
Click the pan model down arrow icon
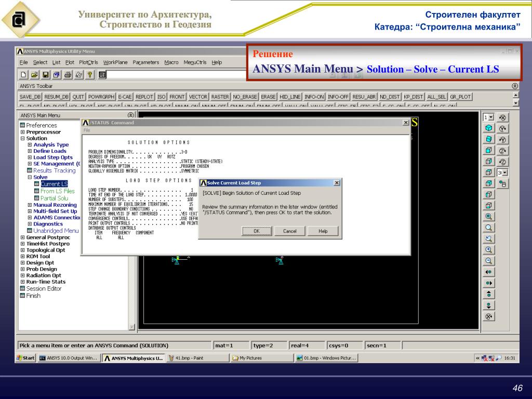[488, 305]
